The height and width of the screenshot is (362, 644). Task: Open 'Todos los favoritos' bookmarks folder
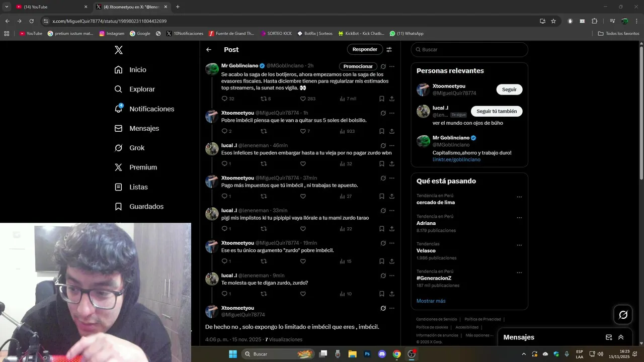click(x=618, y=34)
